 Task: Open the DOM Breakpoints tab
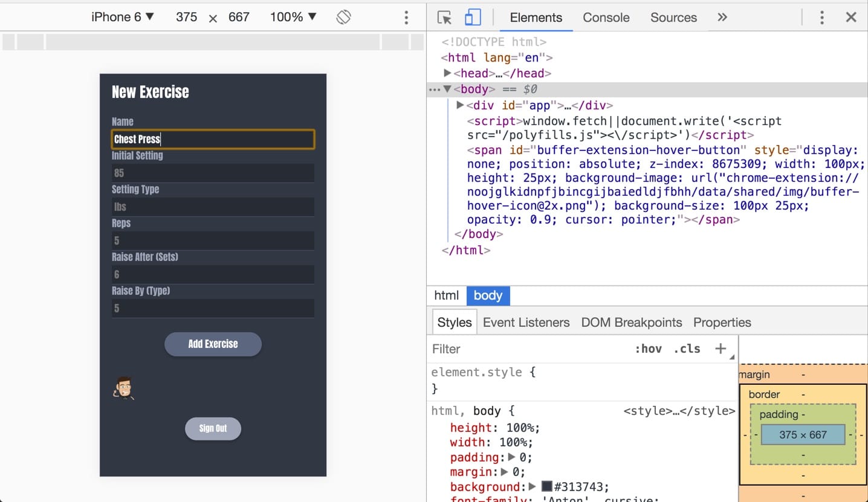(632, 322)
